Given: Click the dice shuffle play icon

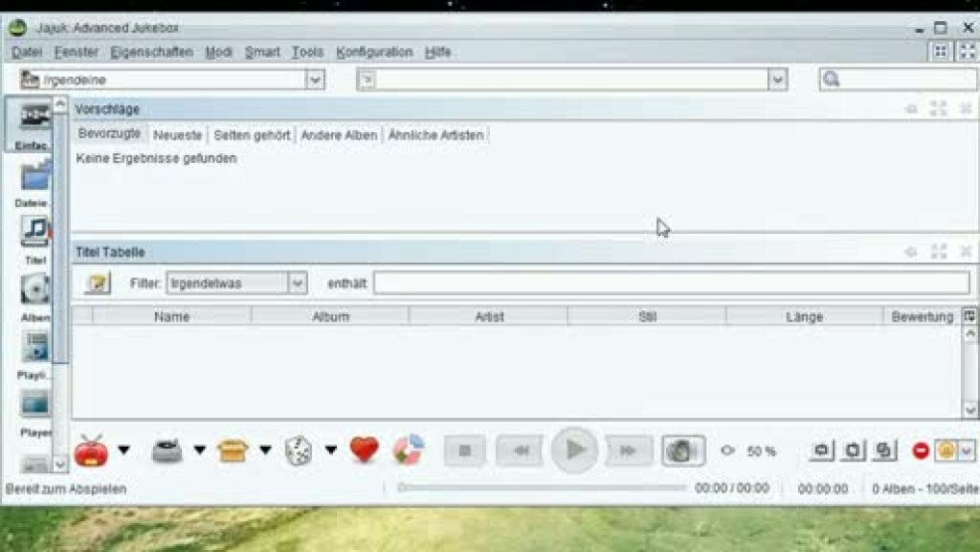Looking at the screenshot, I should (x=298, y=451).
